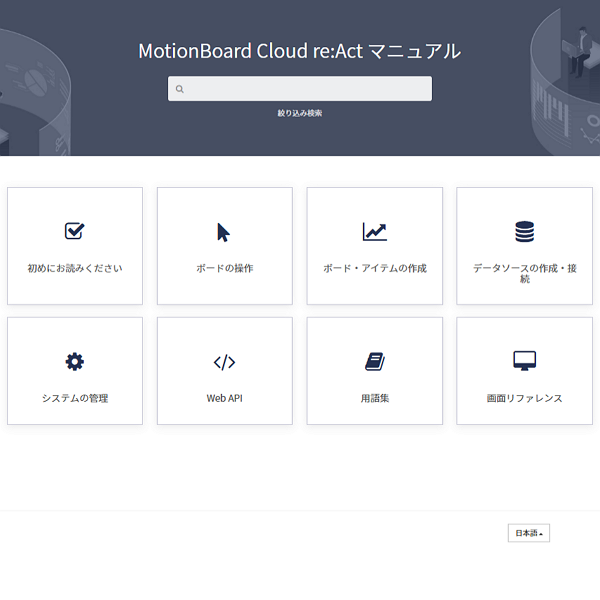
Task: Open the 画面リファレンス text label
Action: coord(525,398)
